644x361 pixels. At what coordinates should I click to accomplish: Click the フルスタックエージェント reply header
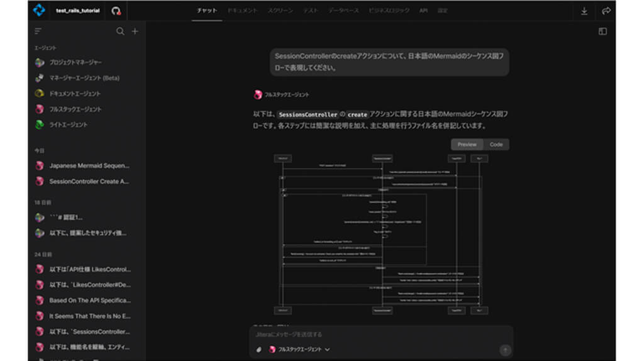pyautogui.click(x=281, y=95)
